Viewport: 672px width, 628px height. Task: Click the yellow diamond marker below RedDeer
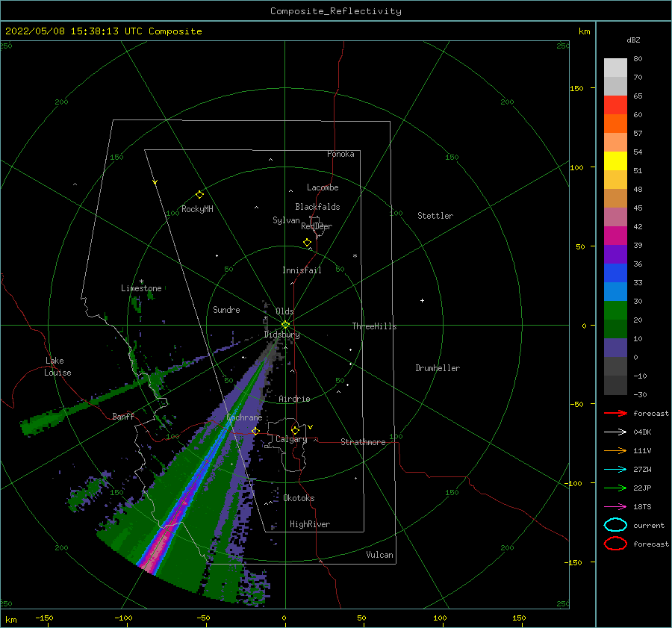coord(308,243)
